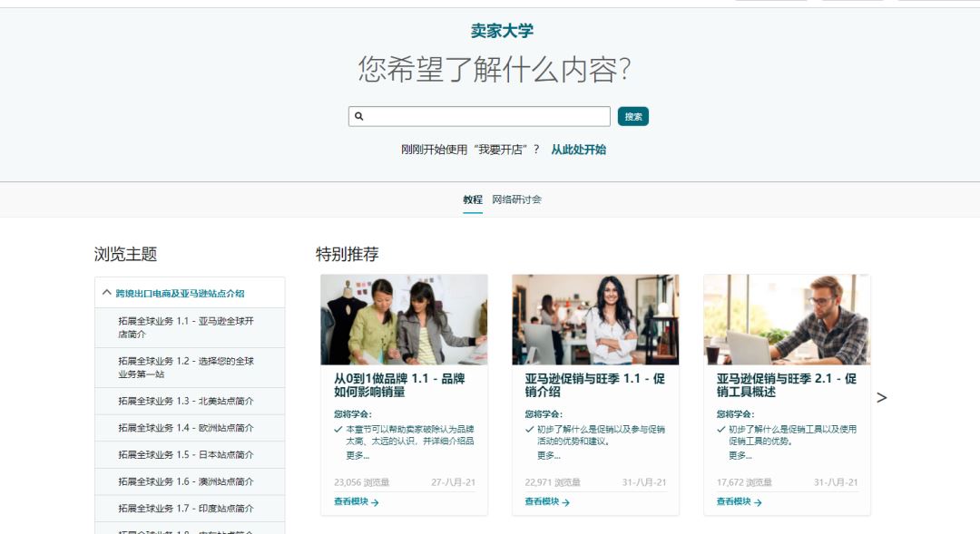This screenshot has width=980, height=534.
Task: Click the arrow icon beside 查看模块 on 促销工具概述 card
Action: pyautogui.click(x=758, y=502)
